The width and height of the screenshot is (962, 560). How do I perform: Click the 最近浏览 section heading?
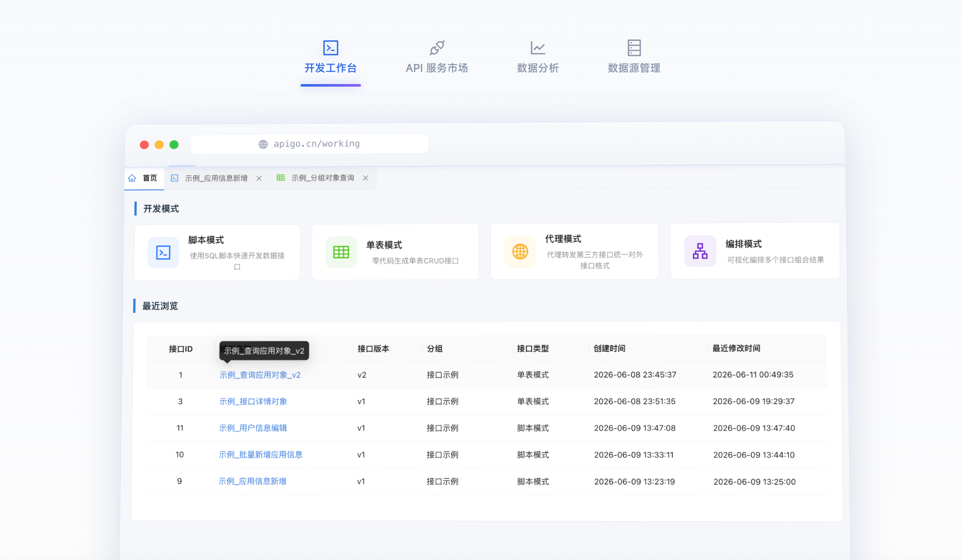[160, 306]
